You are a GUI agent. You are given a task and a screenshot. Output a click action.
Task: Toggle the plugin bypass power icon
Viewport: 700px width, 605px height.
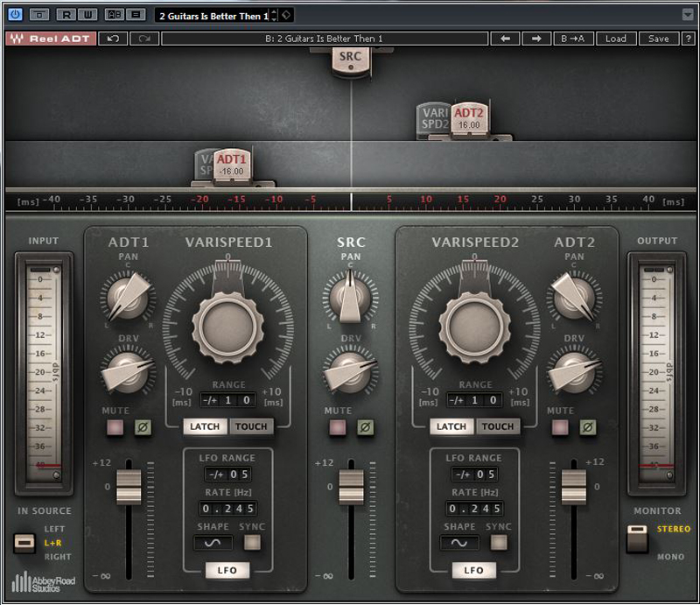pos(16,14)
